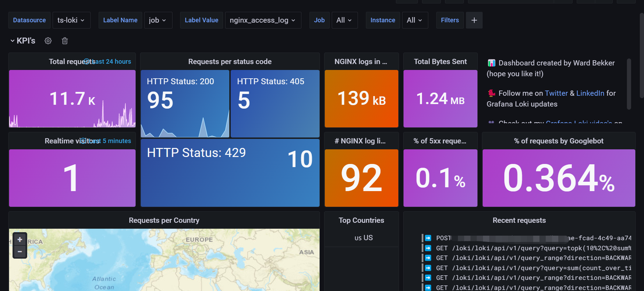This screenshot has height=291, width=644.
Task: Open the Job All dropdown
Action: (x=345, y=20)
